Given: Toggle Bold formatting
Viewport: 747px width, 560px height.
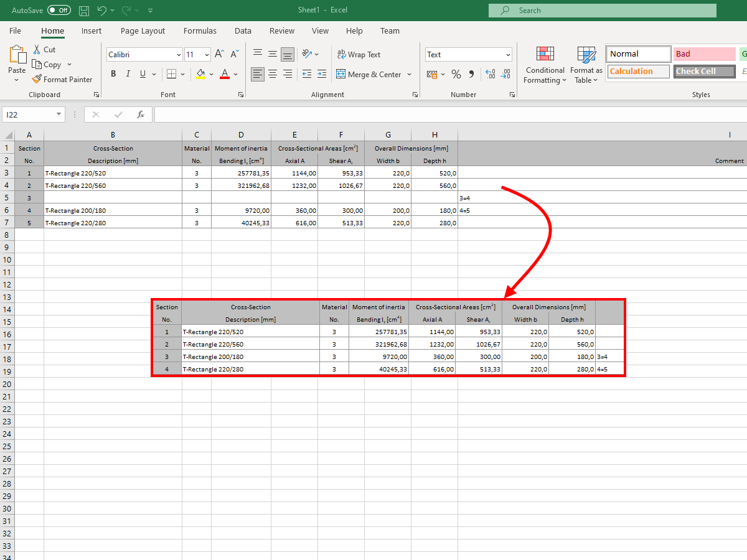Looking at the screenshot, I should click(113, 74).
